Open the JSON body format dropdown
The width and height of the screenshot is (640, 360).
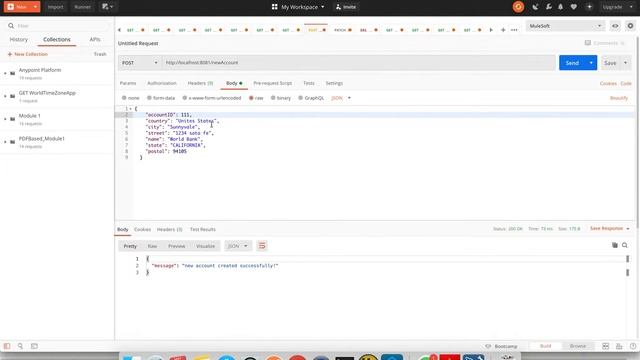click(x=341, y=98)
